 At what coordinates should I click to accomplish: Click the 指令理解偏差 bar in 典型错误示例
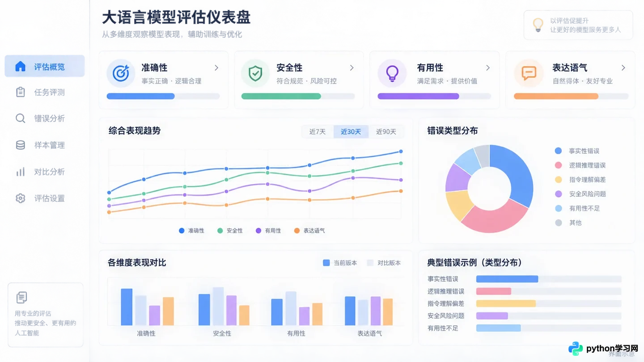506,303
